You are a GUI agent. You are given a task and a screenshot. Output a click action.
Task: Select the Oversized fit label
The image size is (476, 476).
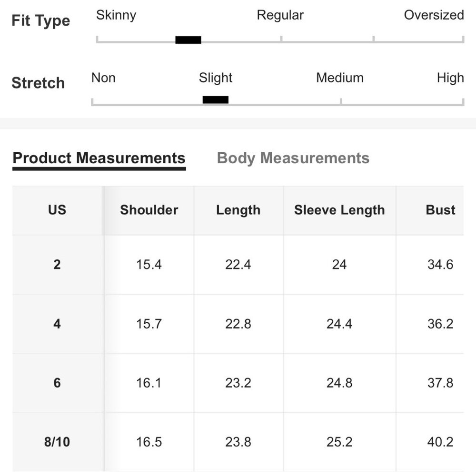[434, 15]
